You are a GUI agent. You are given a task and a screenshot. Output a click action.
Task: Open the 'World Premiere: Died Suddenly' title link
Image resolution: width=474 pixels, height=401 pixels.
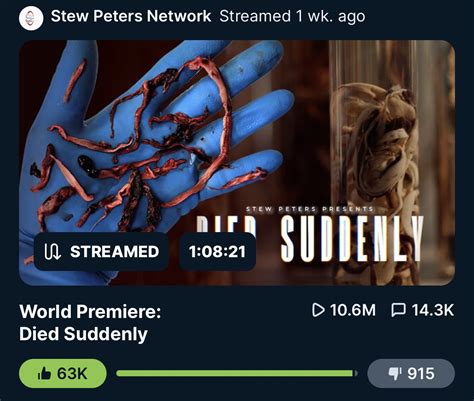click(90, 323)
